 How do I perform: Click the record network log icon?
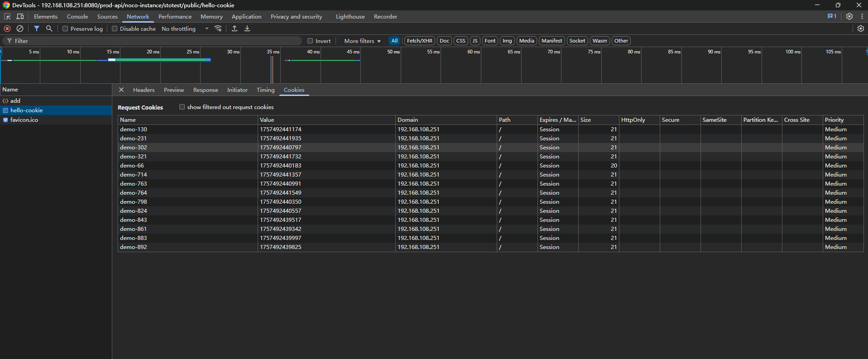click(x=7, y=29)
